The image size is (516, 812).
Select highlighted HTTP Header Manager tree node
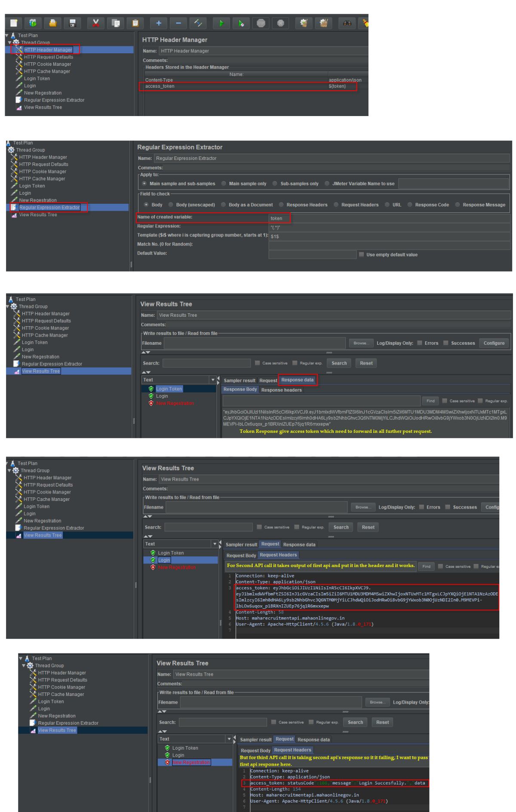48,50
